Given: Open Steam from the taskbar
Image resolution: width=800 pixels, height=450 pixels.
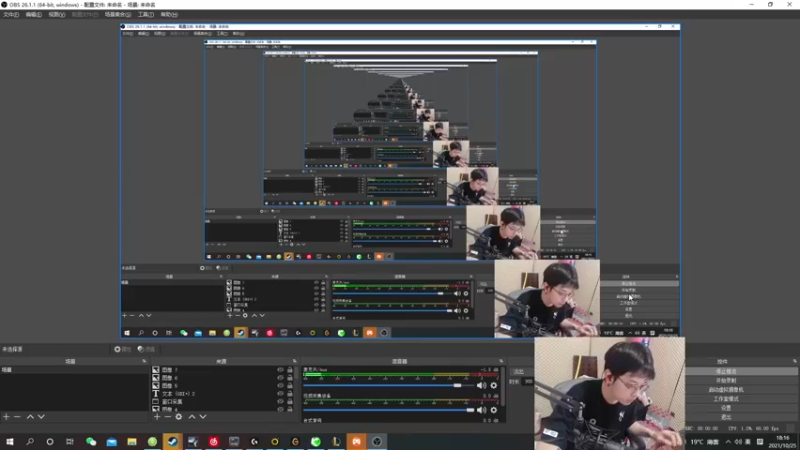Looking at the screenshot, I should coord(172,441).
